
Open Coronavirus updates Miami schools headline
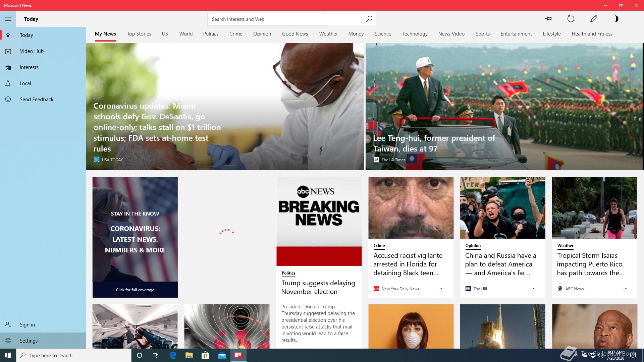pos(157,127)
